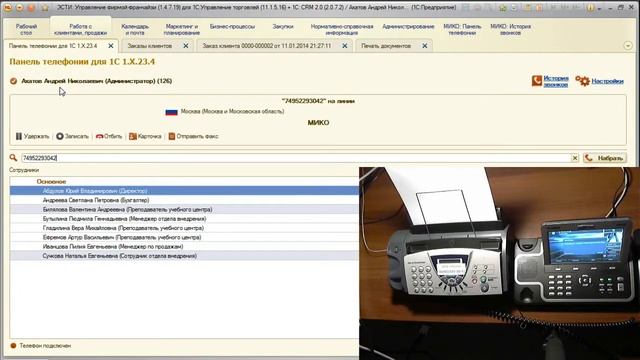The image size is (640, 360).
Task: Select employee Абдулов Юрий Владимирович
Action: point(184,191)
